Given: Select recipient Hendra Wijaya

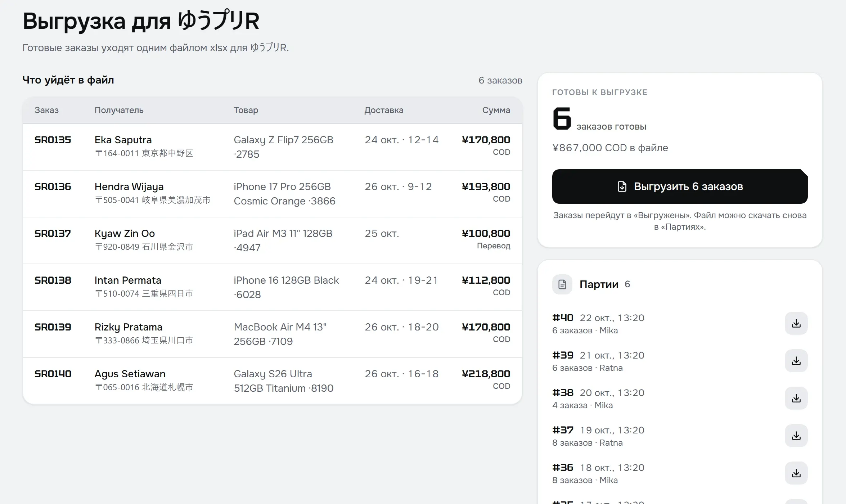Looking at the screenshot, I should click(x=129, y=186).
